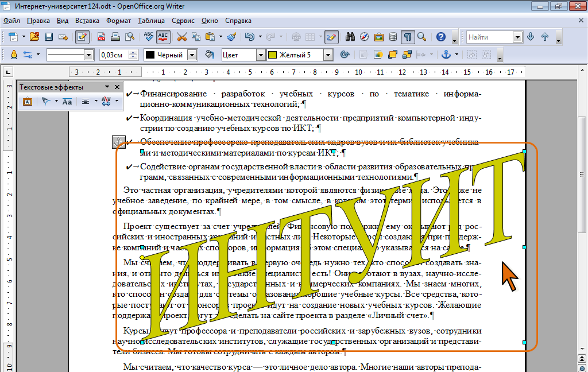Image resolution: width=588 pixels, height=372 pixels.
Task: Send document as e-mail icon
Action: (63, 37)
